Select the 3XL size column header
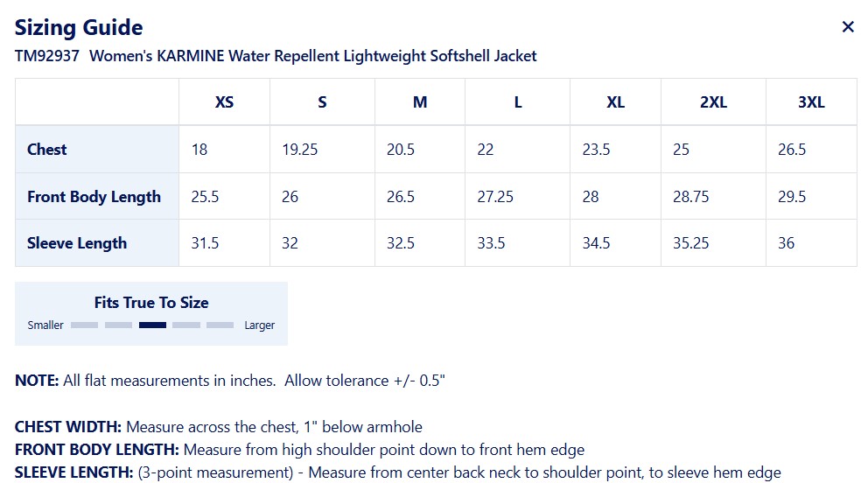 (x=811, y=102)
